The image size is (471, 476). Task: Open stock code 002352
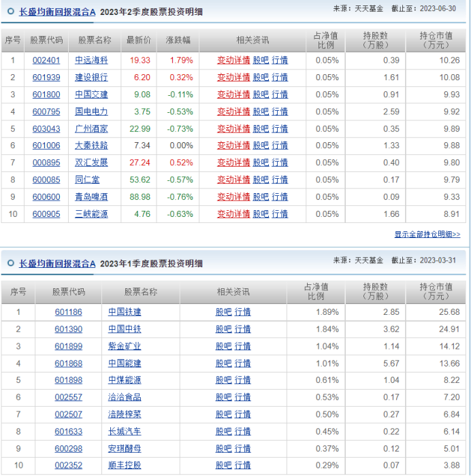[x=68, y=465]
